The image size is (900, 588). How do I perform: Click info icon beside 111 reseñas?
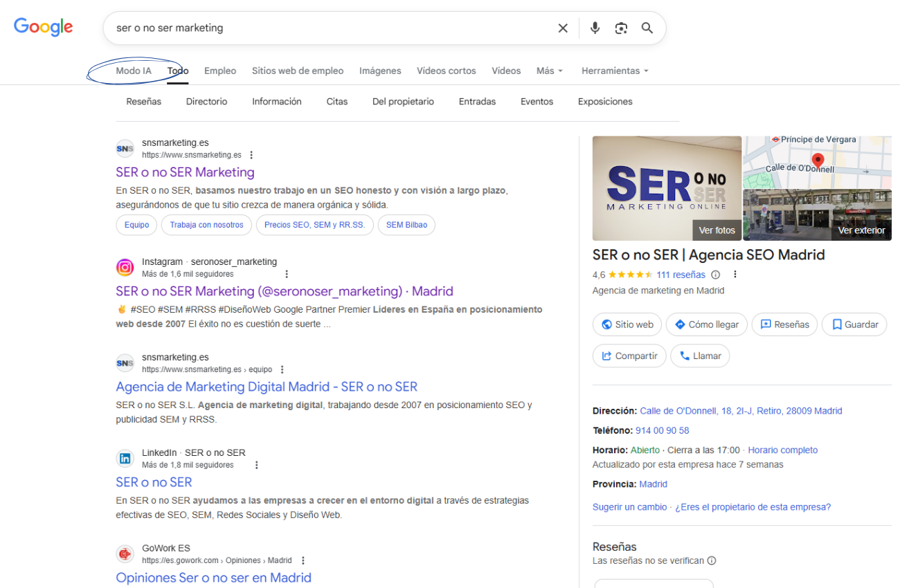(x=716, y=275)
